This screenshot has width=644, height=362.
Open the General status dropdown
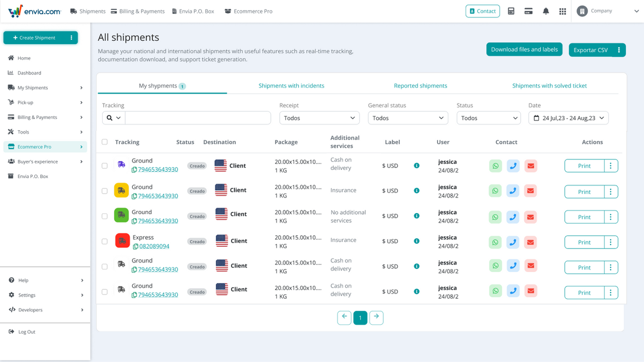click(x=408, y=118)
